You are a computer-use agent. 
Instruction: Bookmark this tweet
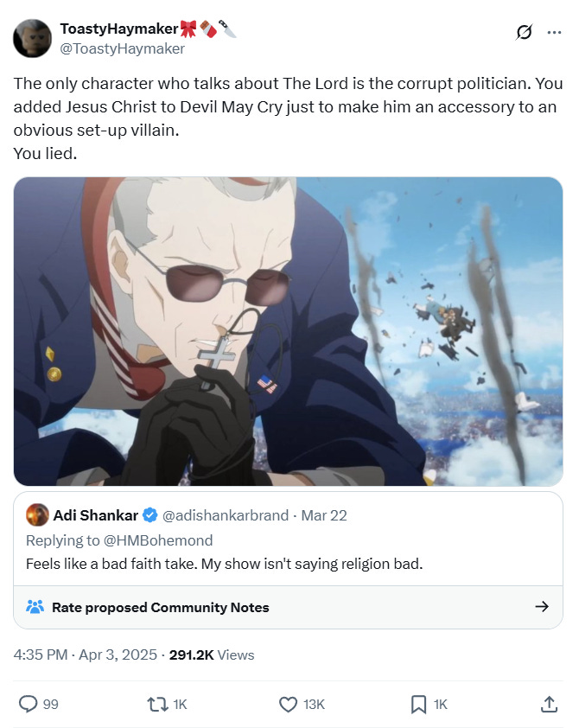pos(418,705)
